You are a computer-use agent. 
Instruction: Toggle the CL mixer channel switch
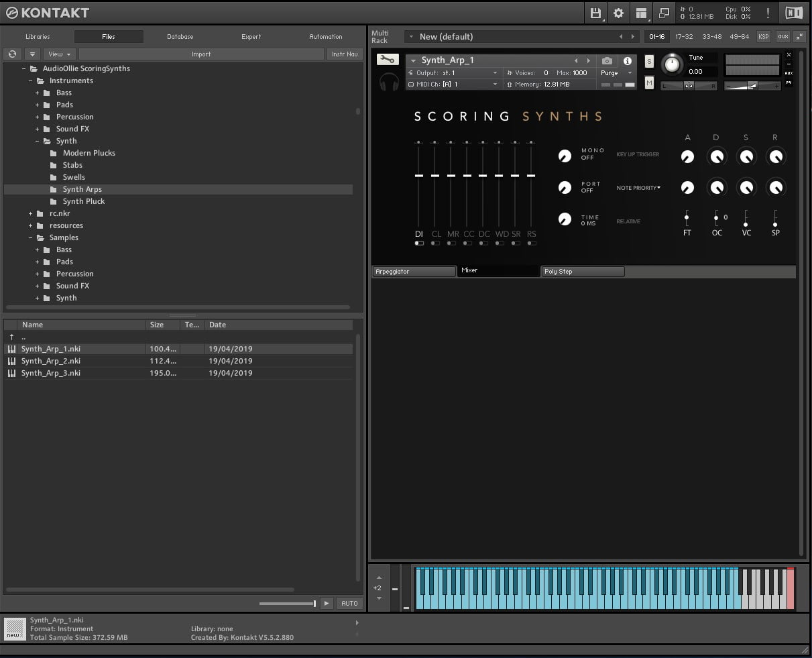click(x=435, y=243)
